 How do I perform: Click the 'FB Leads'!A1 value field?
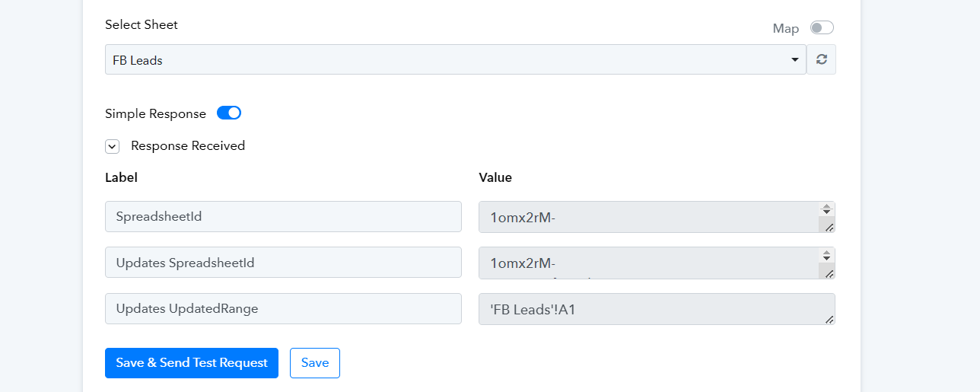(657, 309)
